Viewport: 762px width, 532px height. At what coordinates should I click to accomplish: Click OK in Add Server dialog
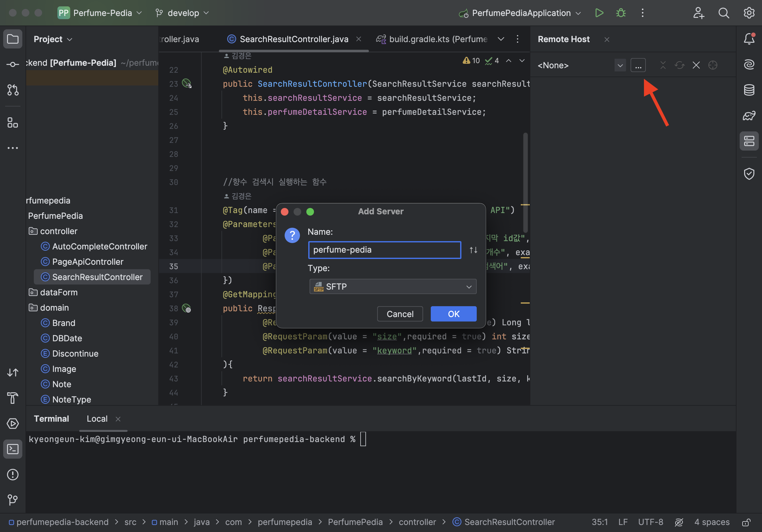(453, 314)
